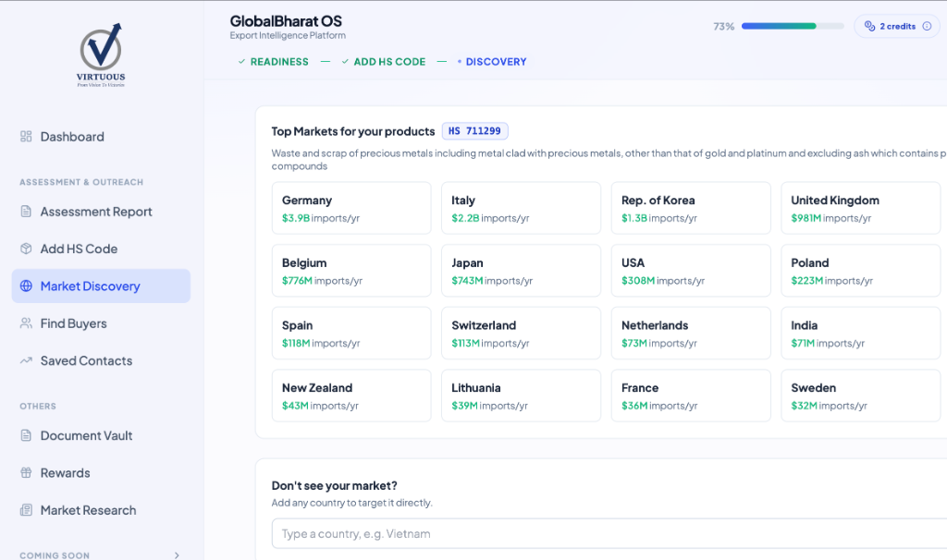Select the Sweden market card
Image resolution: width=947 pixels, height=560 pixels.
[861, 396]
